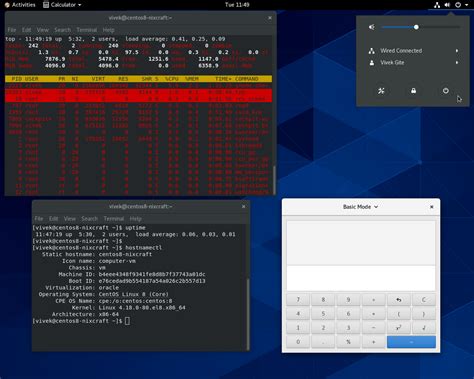The height and width of the screenshot is (379, 474).
Task: Click the divide key in Calculator
Action: coord(373,300)
